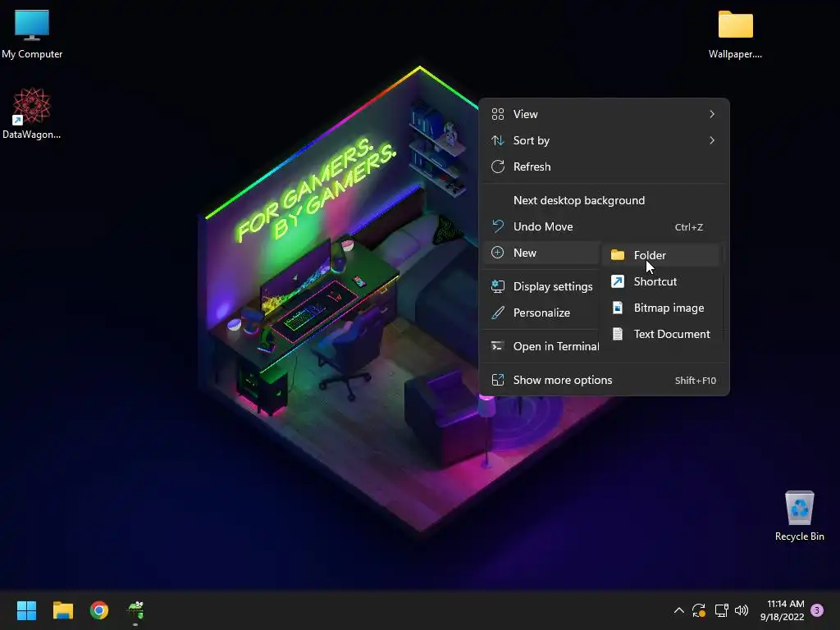
Task: Click the View grid icon
Action: pos(498,114)
